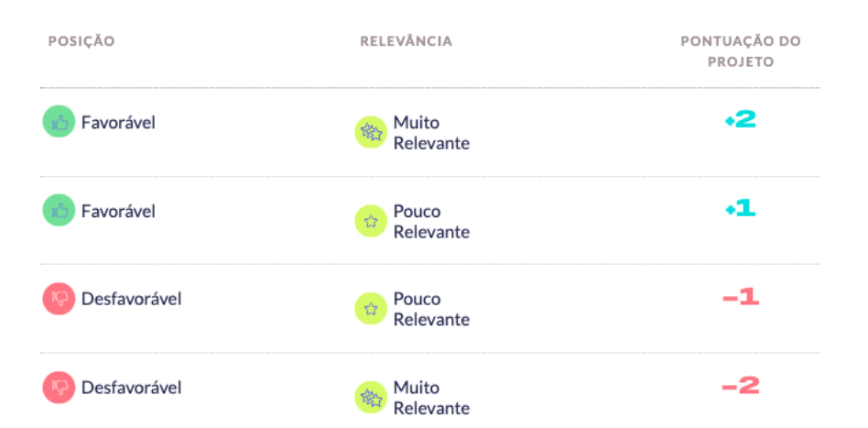
Task: Click the red thumbs-down icon in the -1 row
Action: pyautogui.click(x=59, y=298)
